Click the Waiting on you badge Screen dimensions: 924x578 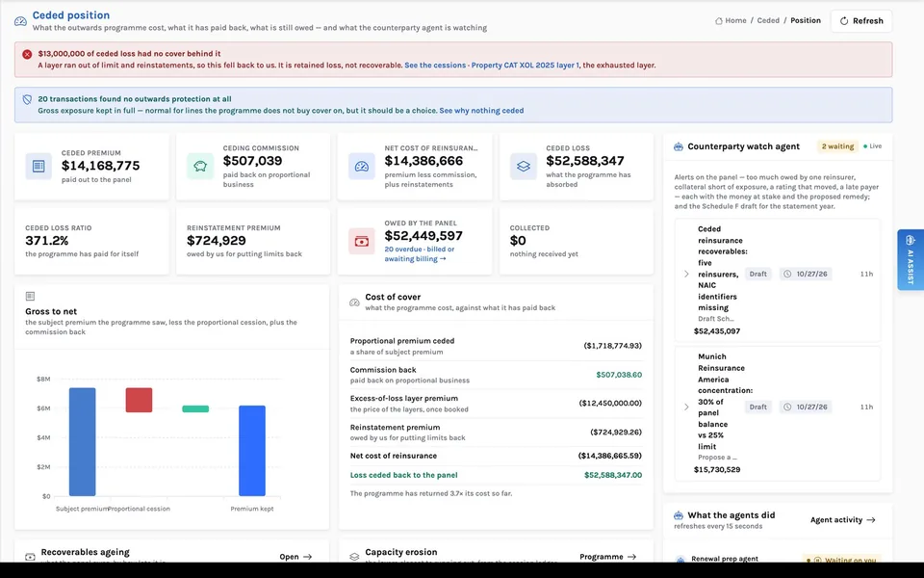[x=841, y=559]
